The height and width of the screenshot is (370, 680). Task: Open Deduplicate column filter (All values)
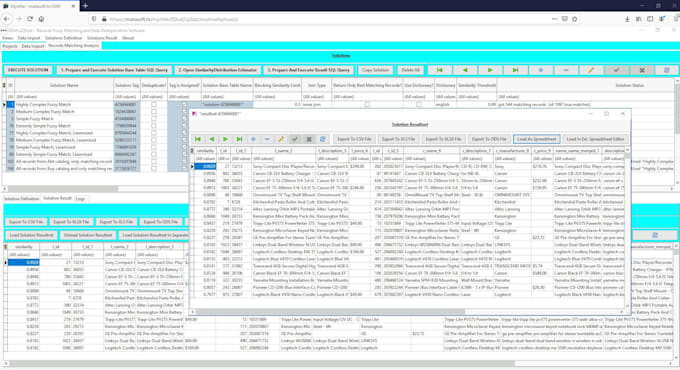tap(154, 97)
